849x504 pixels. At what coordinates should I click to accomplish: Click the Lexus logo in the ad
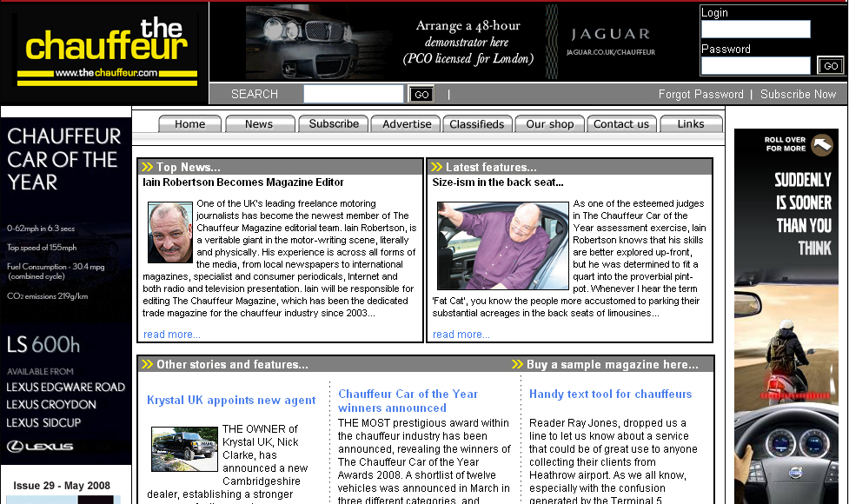pos(39,447)
